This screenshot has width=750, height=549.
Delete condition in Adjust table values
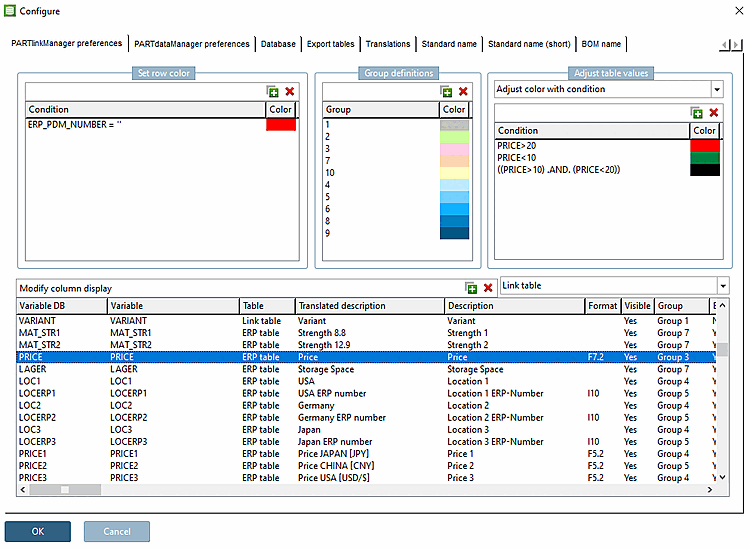pos(713,113)
